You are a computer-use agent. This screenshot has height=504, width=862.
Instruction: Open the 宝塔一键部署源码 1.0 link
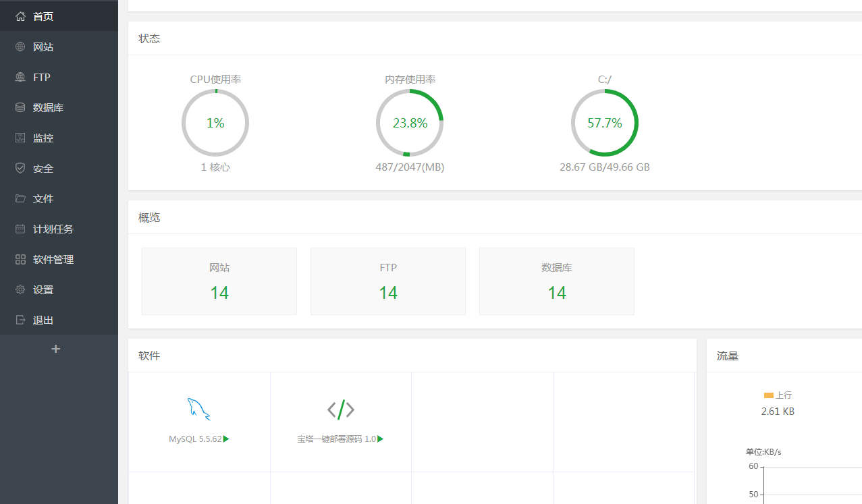tap(337, 439)
